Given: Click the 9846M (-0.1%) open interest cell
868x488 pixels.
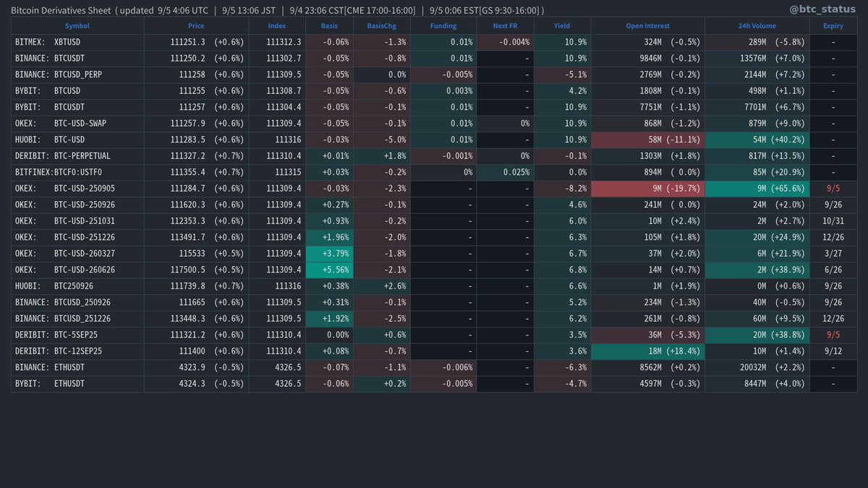Looking at the screenshot, I should pos(648,59).
